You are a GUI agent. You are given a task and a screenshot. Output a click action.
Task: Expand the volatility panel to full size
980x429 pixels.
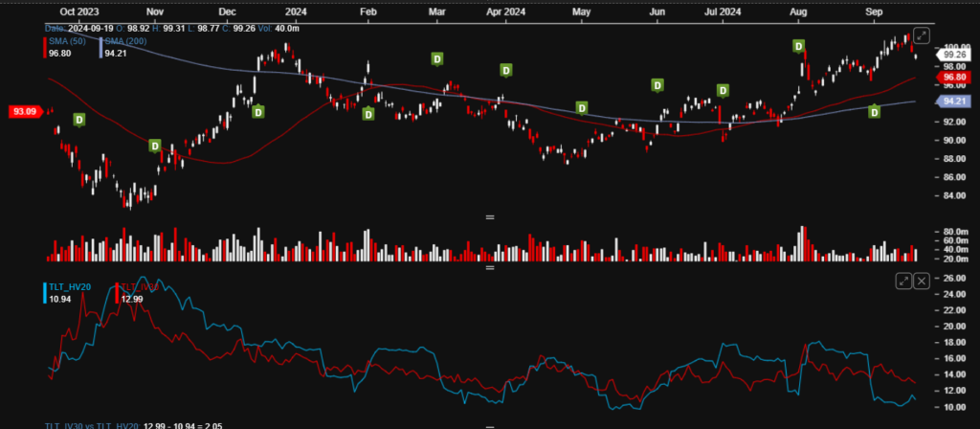tap(903, 281)
